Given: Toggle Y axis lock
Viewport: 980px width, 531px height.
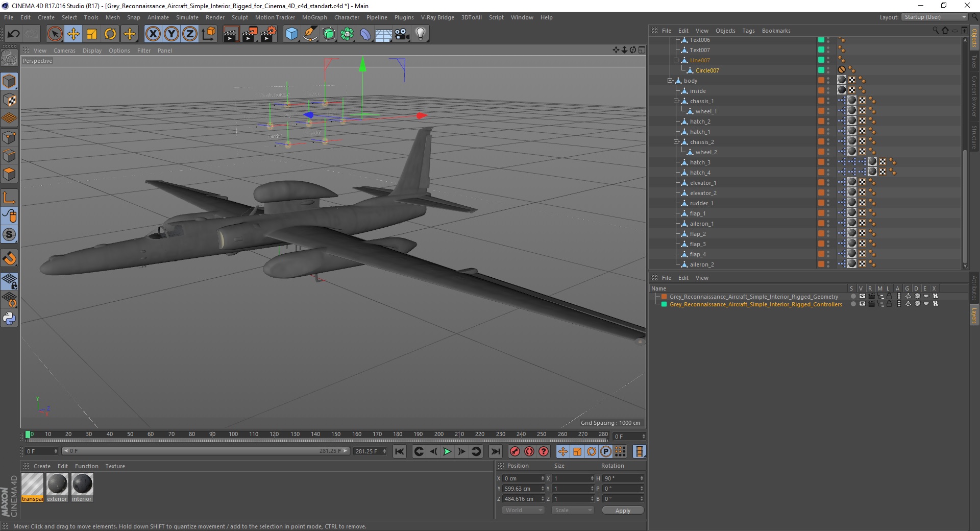Looking at the screenshot, I should [x=171, y=34].
